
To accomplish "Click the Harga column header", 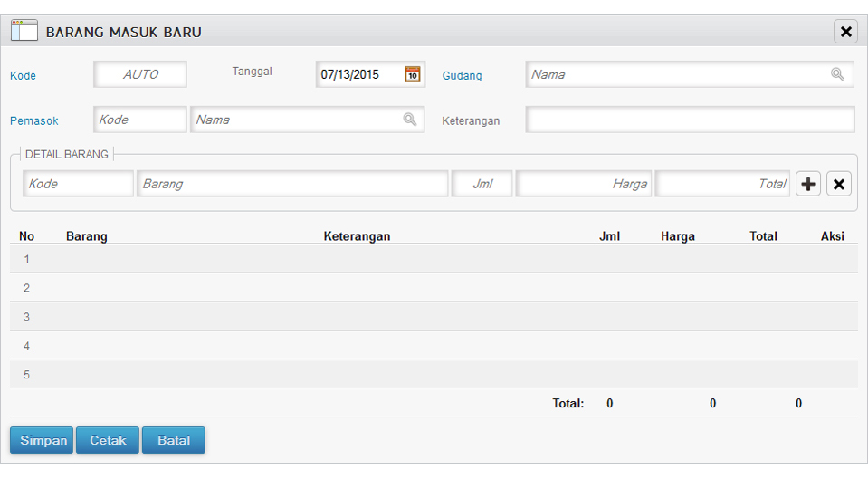I will 678,236.
